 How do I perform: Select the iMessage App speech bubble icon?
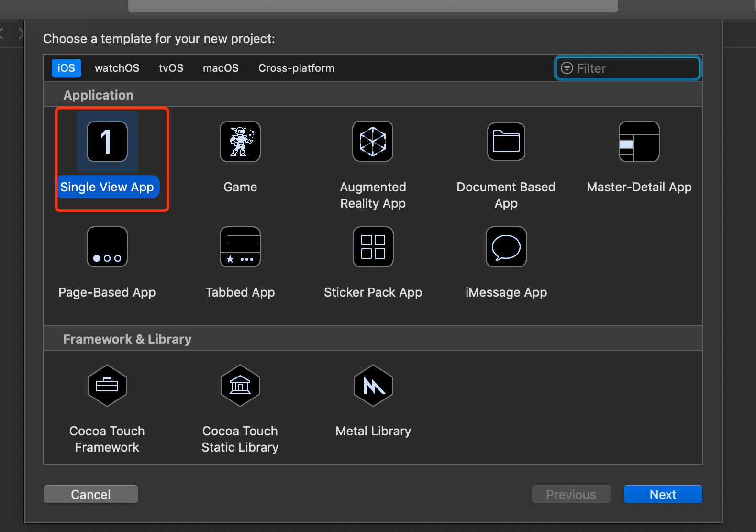506,247
